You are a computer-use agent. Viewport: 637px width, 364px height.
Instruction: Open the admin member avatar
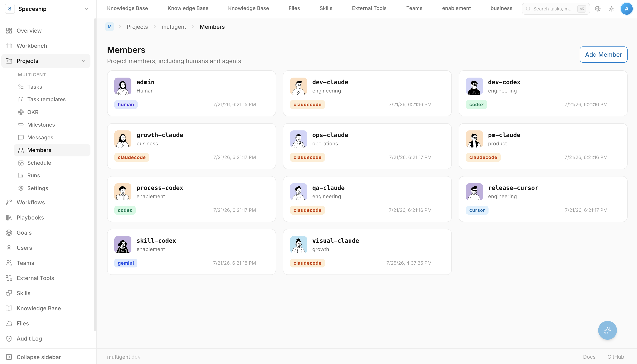click(123, 86)
